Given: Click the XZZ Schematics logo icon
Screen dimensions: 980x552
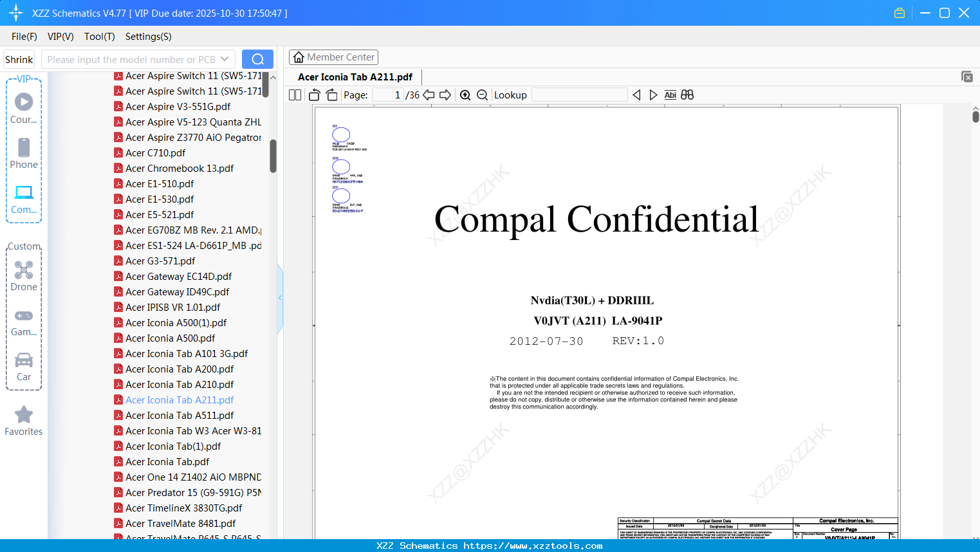Looking at the screenshot, I should tap(16, 13).
